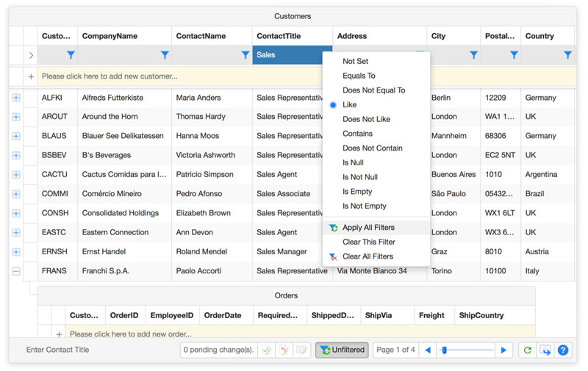The image size is (588, 371).
Task: Choose Clear All Filters menu entry
Action: pyautogui.click(x=367, y=256)
